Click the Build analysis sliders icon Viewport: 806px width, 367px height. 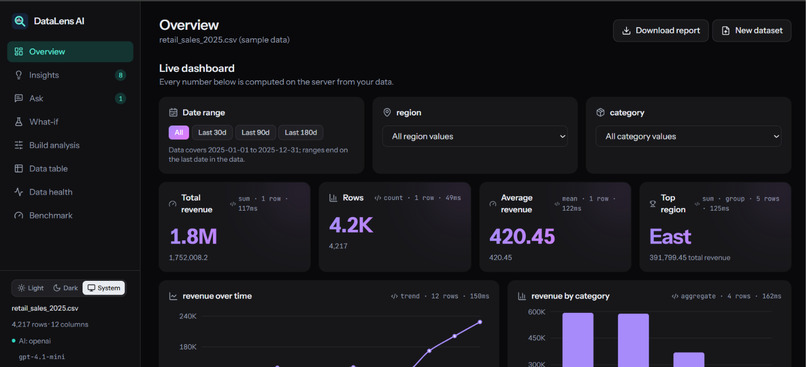click(x=19, y=145)
